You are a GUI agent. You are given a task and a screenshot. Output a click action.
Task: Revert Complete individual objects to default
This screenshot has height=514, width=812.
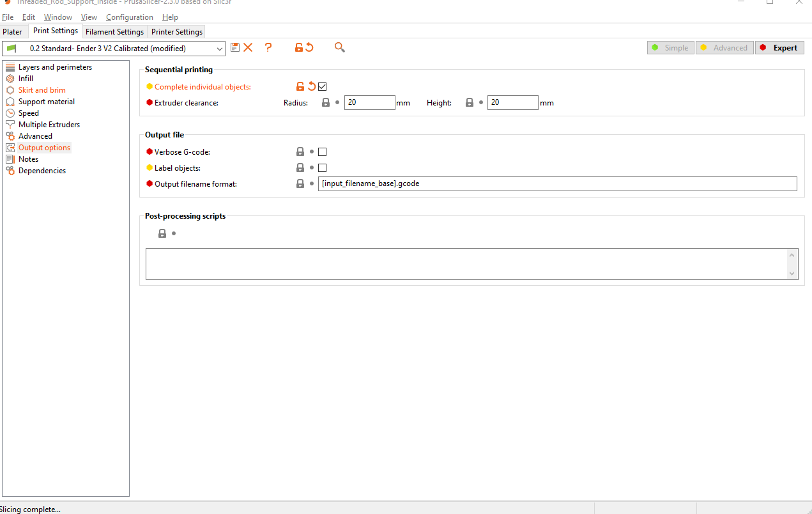pos(311,86)
